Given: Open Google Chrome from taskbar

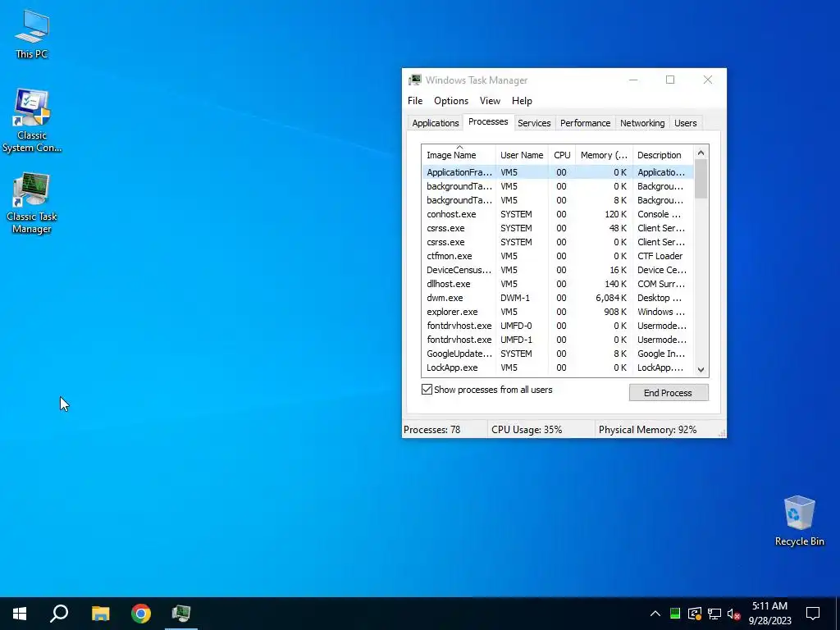Looking at the screenshot, I should (141, 614).
